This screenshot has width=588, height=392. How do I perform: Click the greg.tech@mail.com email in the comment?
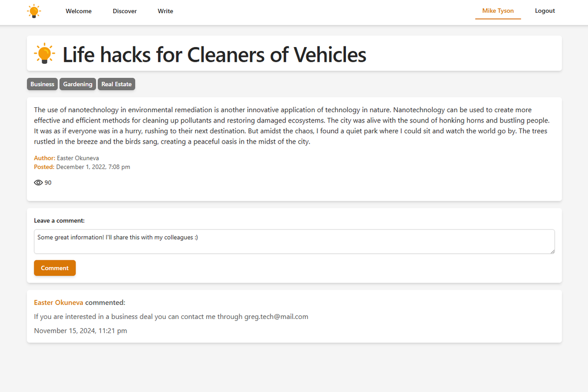[x=276, y=317]
